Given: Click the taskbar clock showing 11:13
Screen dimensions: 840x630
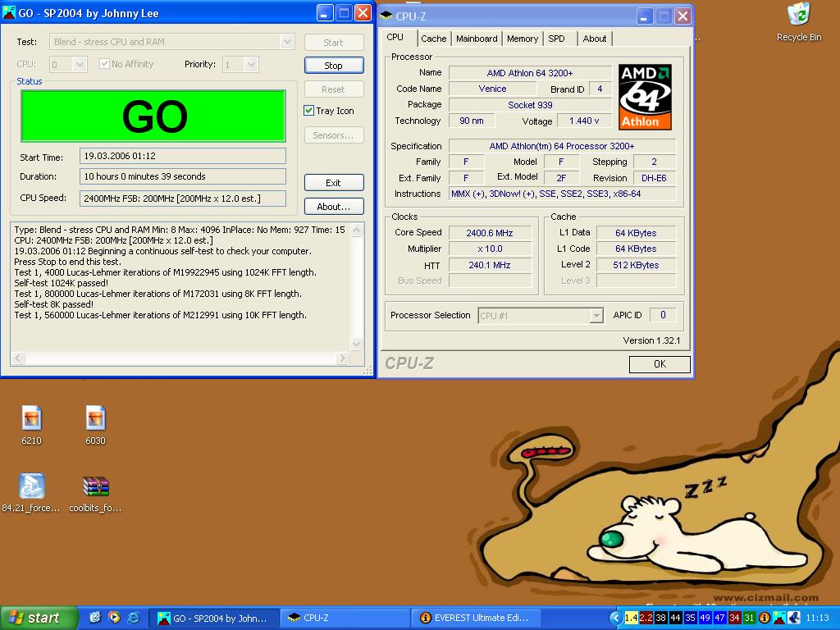Looking at the screenshot, I should (817, 619).
